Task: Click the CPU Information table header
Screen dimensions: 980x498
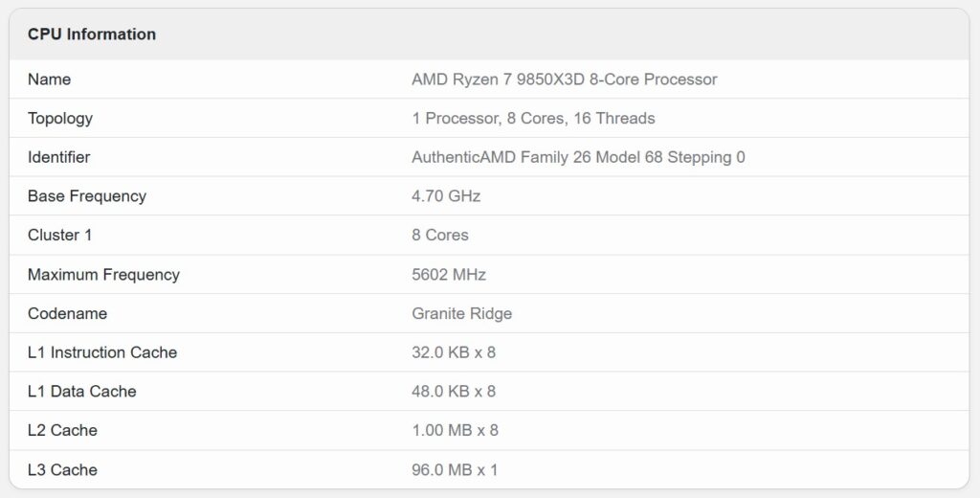Action: pyautogui.click(x=92, y=34)
